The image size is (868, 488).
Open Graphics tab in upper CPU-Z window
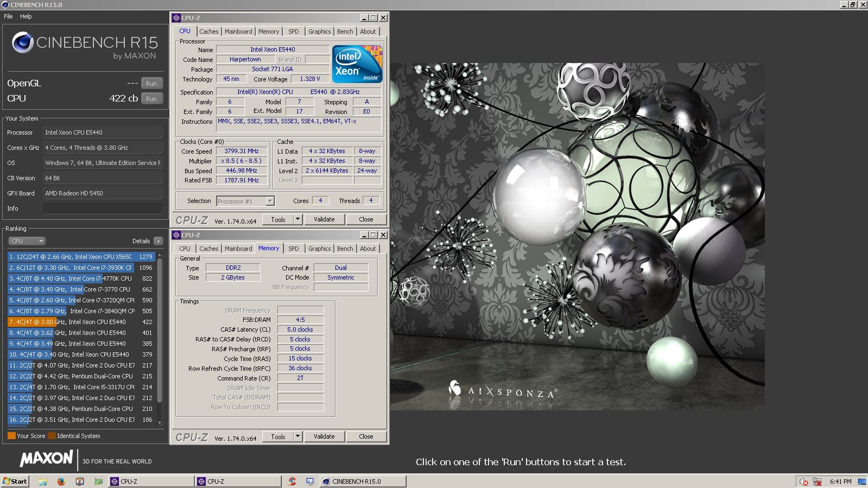pyautogui.click(x=319, y=31)
